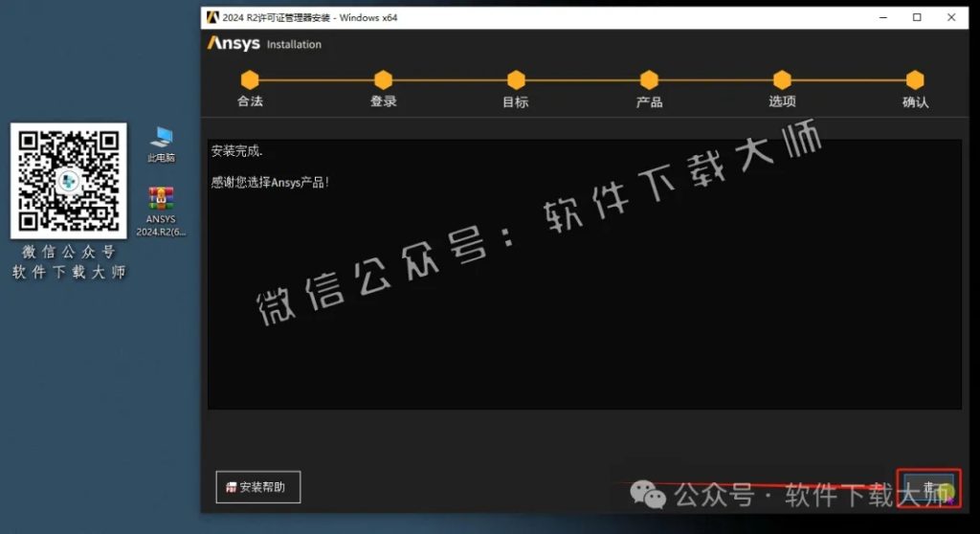Maximize the Ansys installer window
Image resolution: width=980 pixels, height=534 pixels.
click(917, 17)
